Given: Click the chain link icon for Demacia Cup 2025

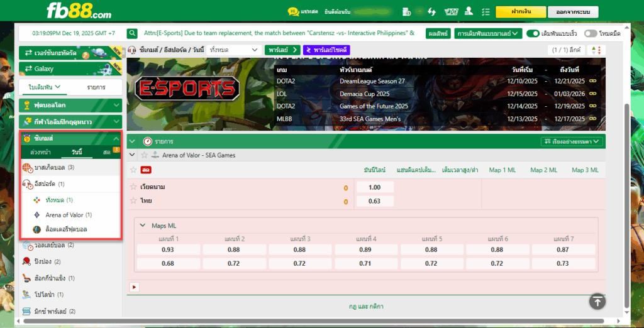Looking at the screenshot, I should (592, 94).
